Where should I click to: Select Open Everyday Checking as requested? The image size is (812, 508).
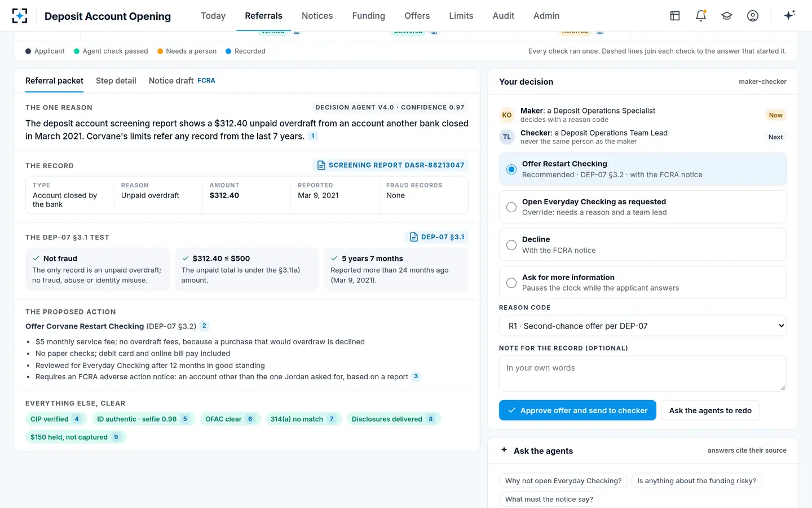coord(643,207)
